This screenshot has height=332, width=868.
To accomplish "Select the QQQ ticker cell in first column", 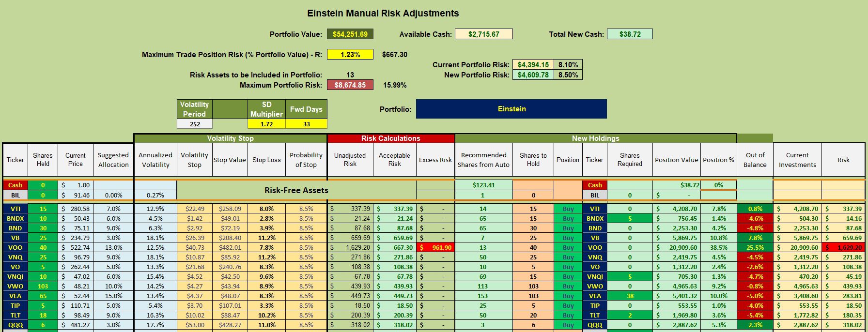I will (x=15, y=325).
